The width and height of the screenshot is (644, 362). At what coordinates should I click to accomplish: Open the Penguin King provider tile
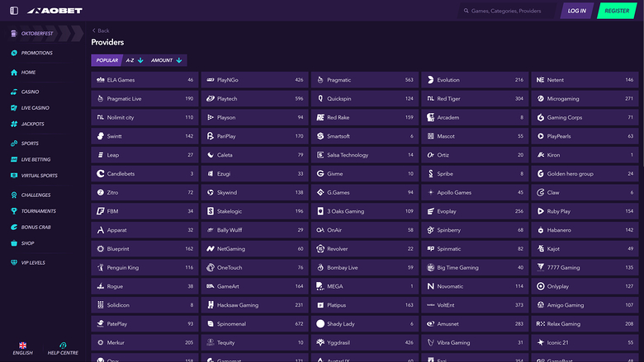tap(144, 268)
